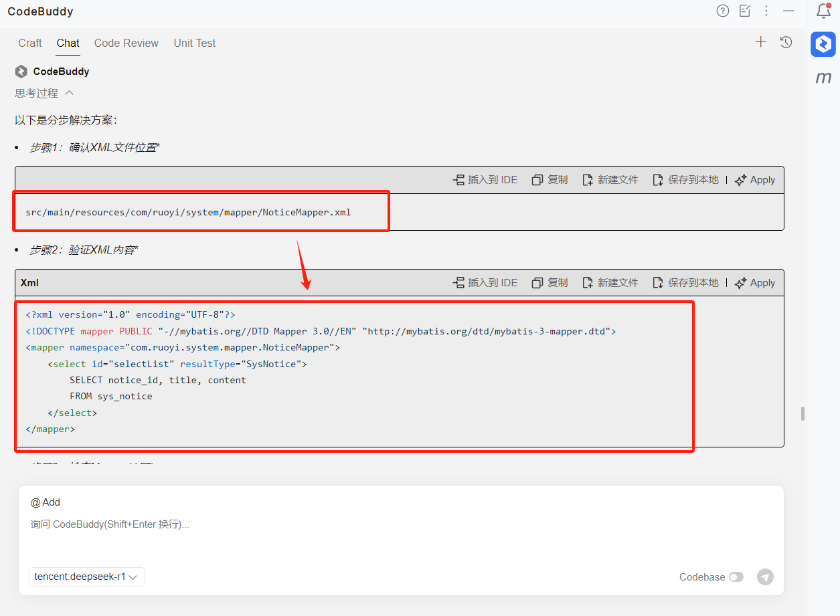Toggle the Codebase switch
Viewport: 840px width, 616px height.
tap(736, 577)
